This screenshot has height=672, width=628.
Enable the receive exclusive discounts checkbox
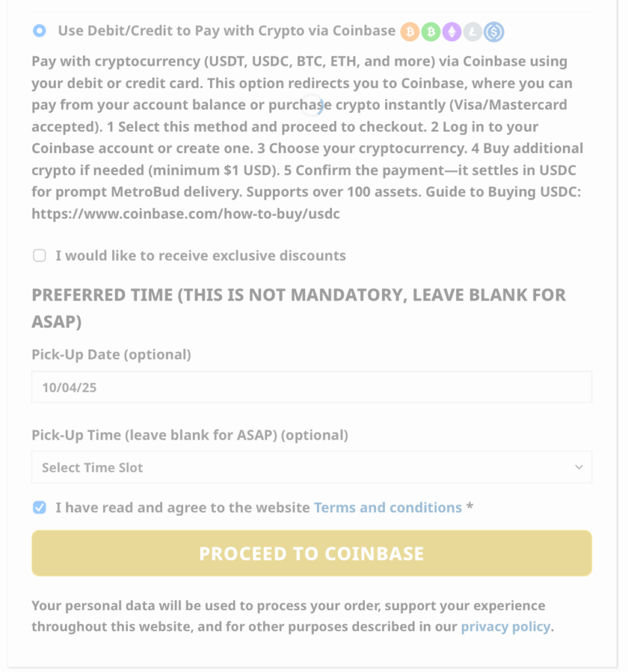tap(39, 256)
